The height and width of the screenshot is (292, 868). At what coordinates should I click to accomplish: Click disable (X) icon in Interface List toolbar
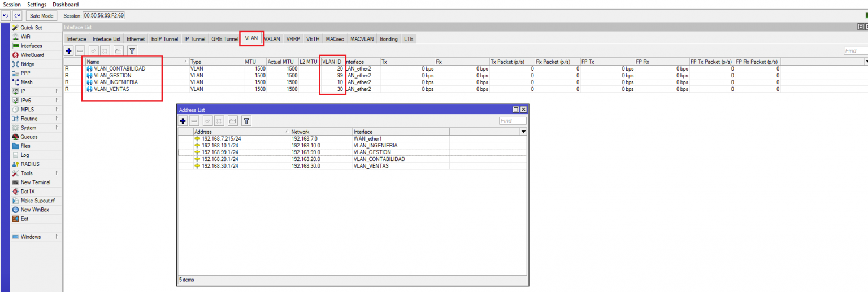pyautogui.click(x=105, y=51)
